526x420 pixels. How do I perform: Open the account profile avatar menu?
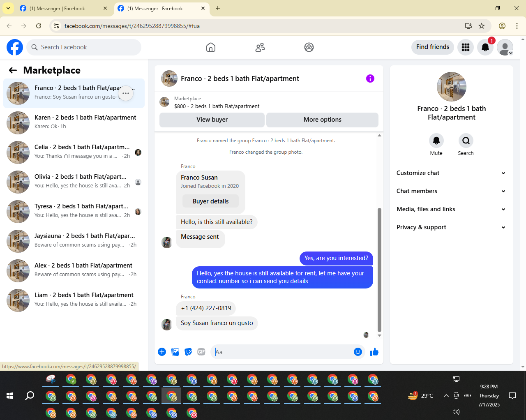505,47
